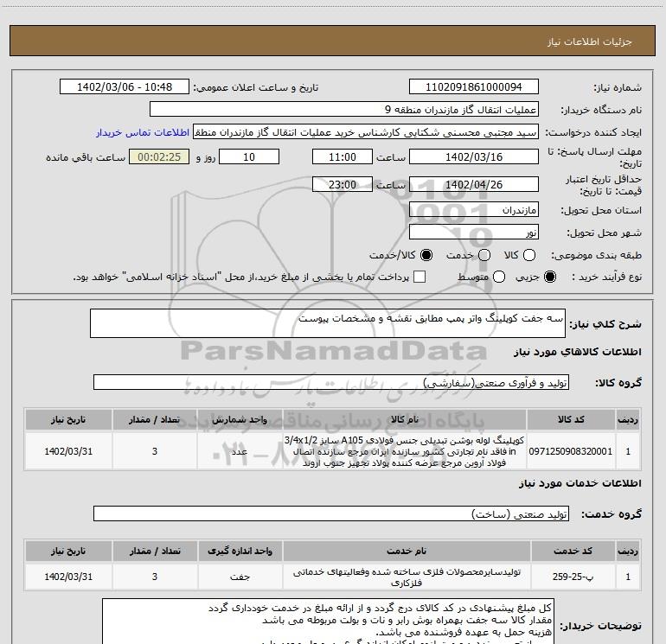The height and width of the screenshot is (644, 666).
Task: Click the کد خدمت column header
Action: tap(573, 551)
